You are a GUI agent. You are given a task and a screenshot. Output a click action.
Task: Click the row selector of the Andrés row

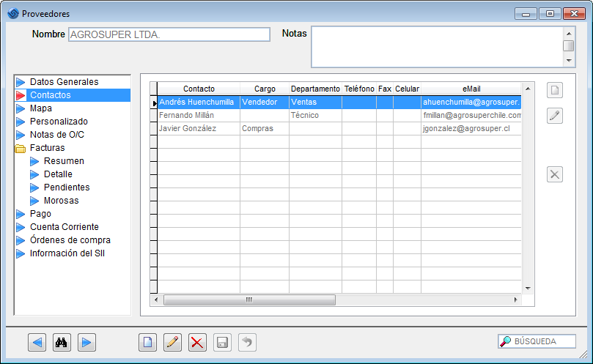point(153,103)
